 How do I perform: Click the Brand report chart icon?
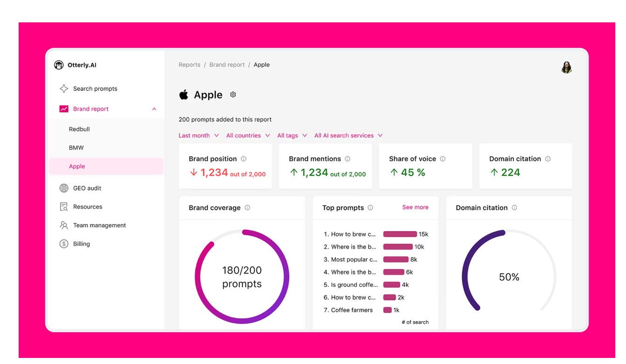[64, 109]
